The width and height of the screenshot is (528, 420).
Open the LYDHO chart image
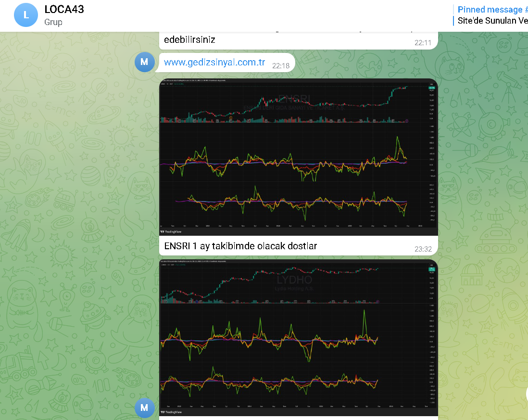298,337
